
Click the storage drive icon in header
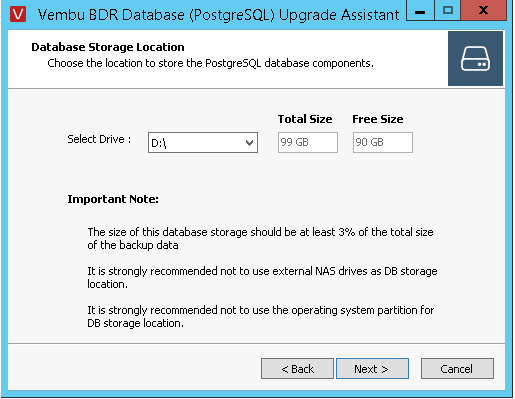pos(475,59)
